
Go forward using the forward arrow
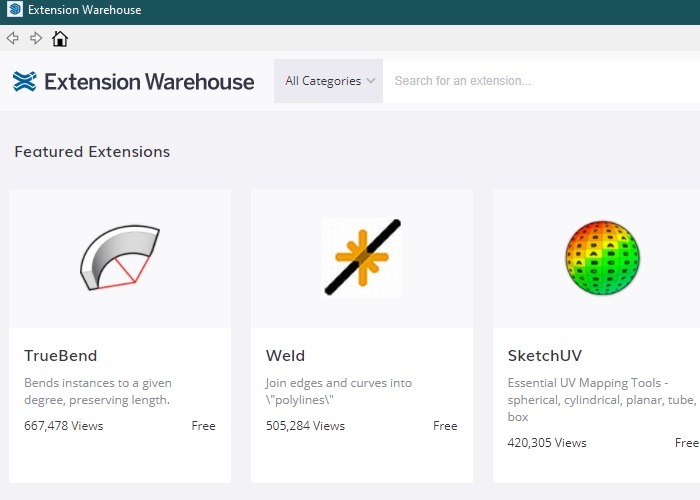tap(36, 38)
